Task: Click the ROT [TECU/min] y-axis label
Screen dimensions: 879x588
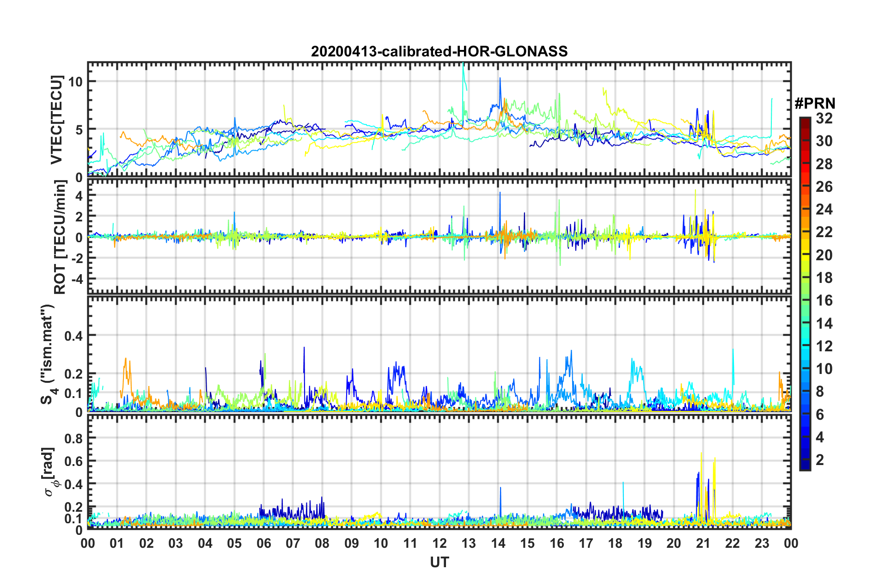Action: (60, 237)
